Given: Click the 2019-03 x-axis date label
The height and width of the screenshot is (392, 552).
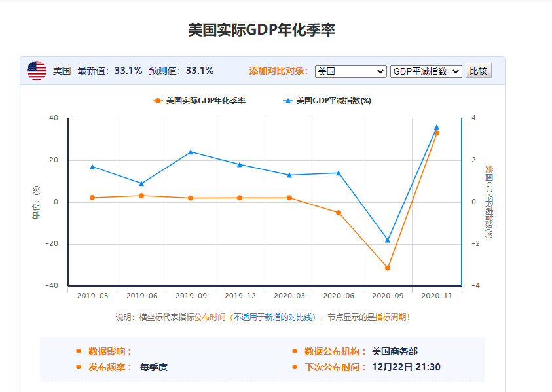Looking at the screenshot, I should (92, 296).
